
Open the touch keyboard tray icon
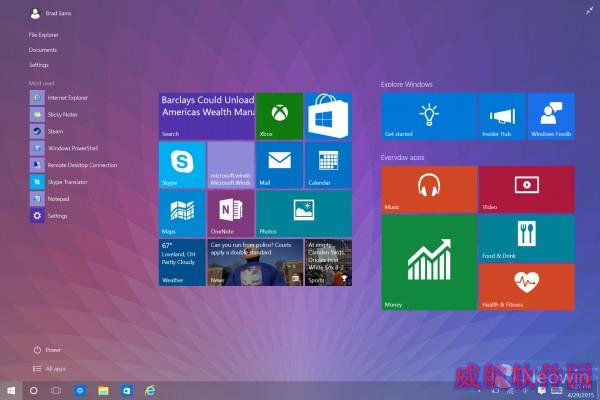click(556, 390)
